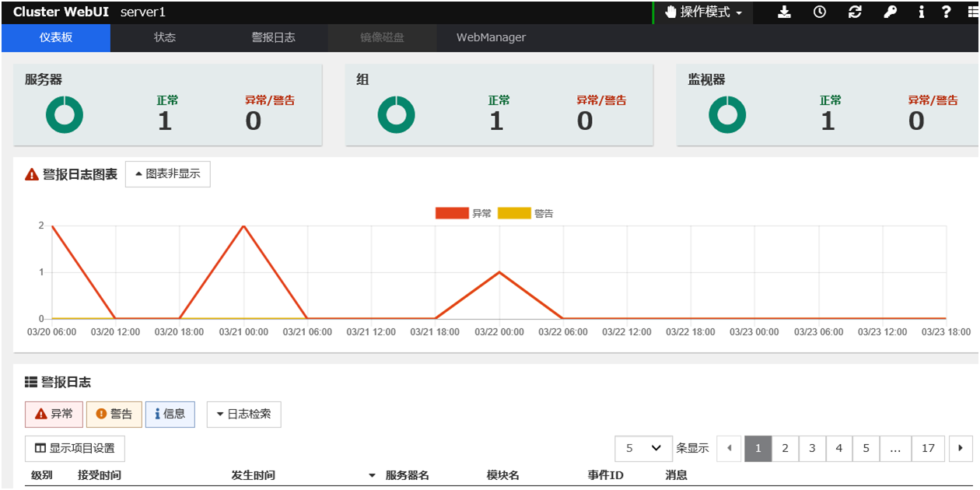Click the key icon in header
This screenshot has height=490, width=980.
[890, 12]
